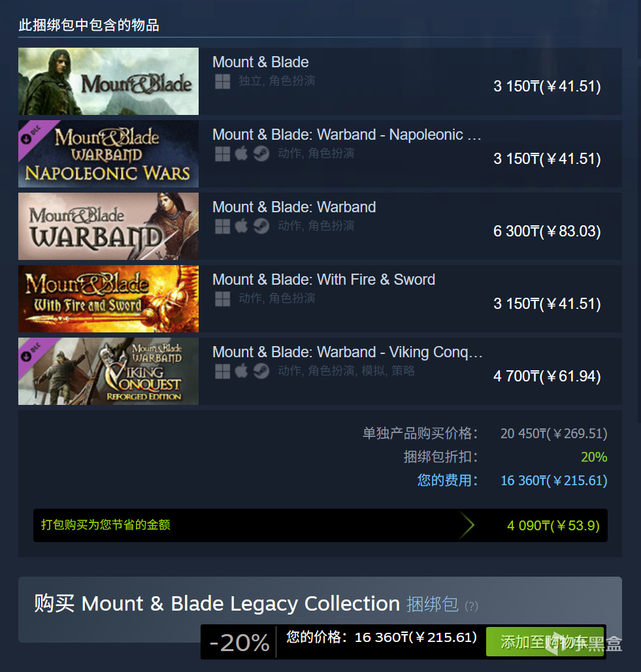641x672 pixels.
Task: Click the Windows icon under Mount & Blade
Action: pos(223,81)
